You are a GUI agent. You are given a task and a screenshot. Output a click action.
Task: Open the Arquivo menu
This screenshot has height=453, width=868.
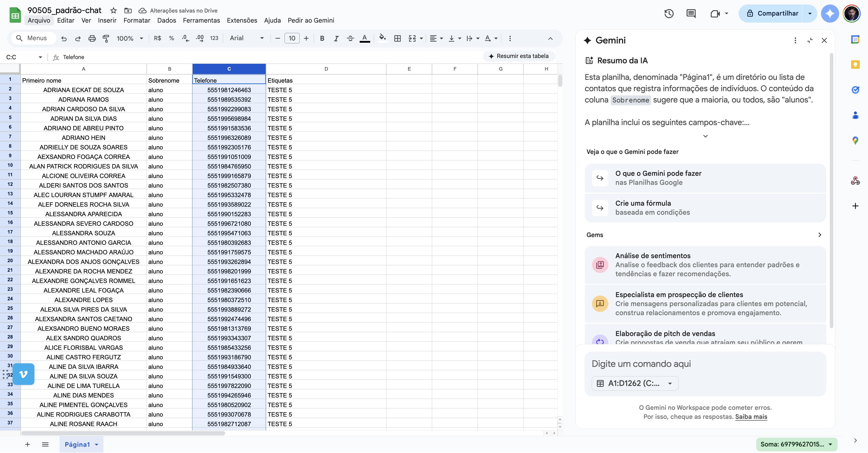pos(39,20)
